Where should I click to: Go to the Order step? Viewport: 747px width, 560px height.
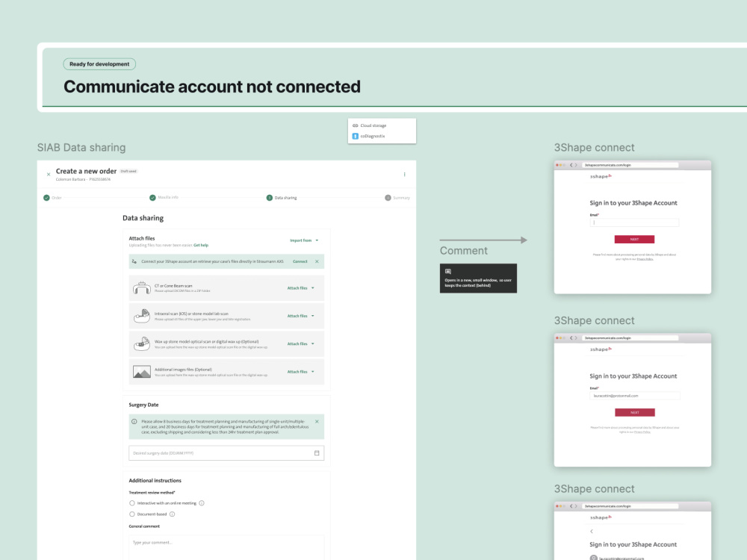coord(52,198)
